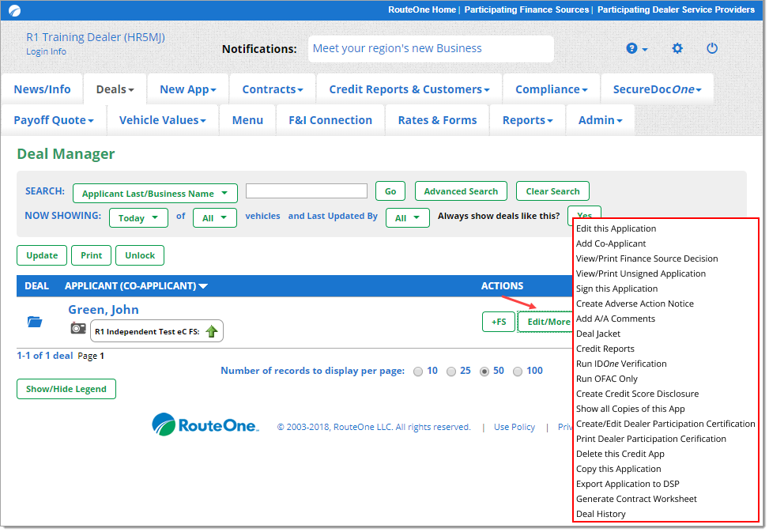
Task: Select View/Print Unsigned Application
Action: click(x=640, y=274)
